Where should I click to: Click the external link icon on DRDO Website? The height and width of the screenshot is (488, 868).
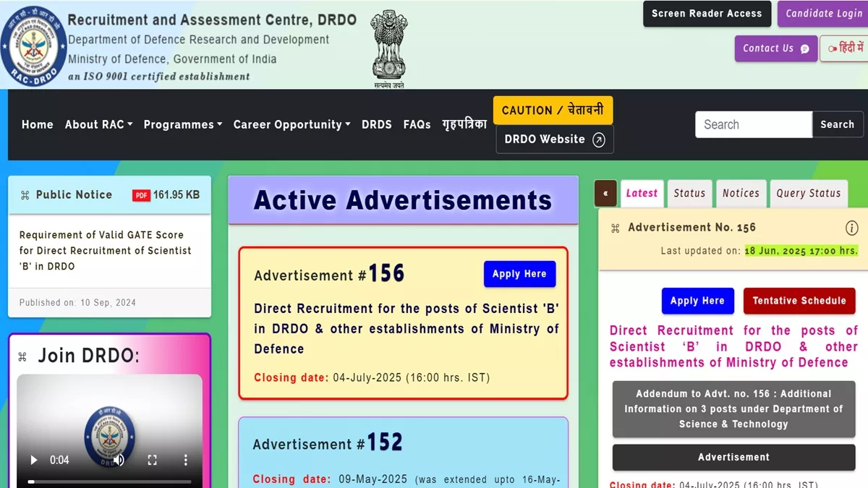coord(598,140)
